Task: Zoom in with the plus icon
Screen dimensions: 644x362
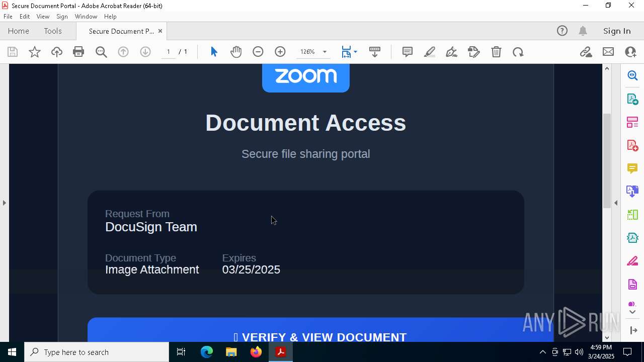Action: point(280,52)
